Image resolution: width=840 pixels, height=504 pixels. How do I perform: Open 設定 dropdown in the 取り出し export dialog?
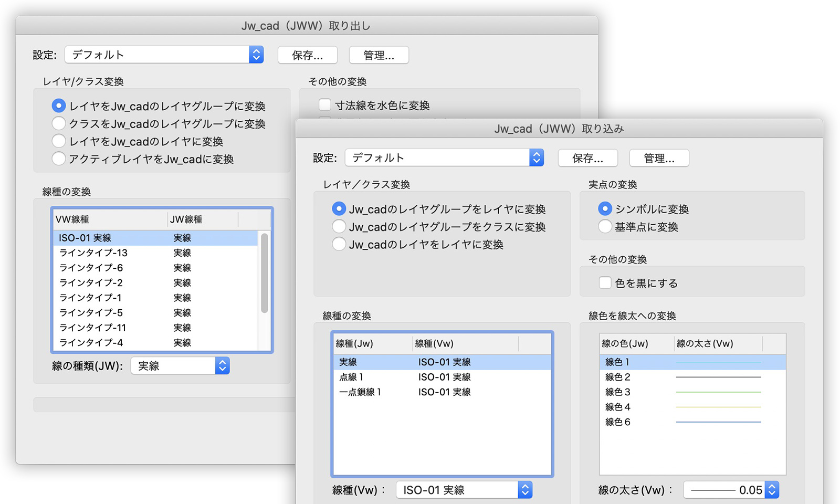(x=164, y=55)
